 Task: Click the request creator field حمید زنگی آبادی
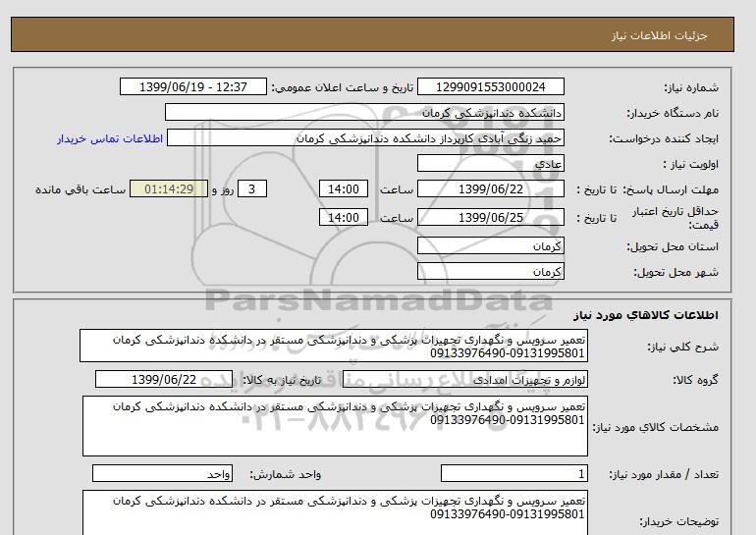click(365, 137)
